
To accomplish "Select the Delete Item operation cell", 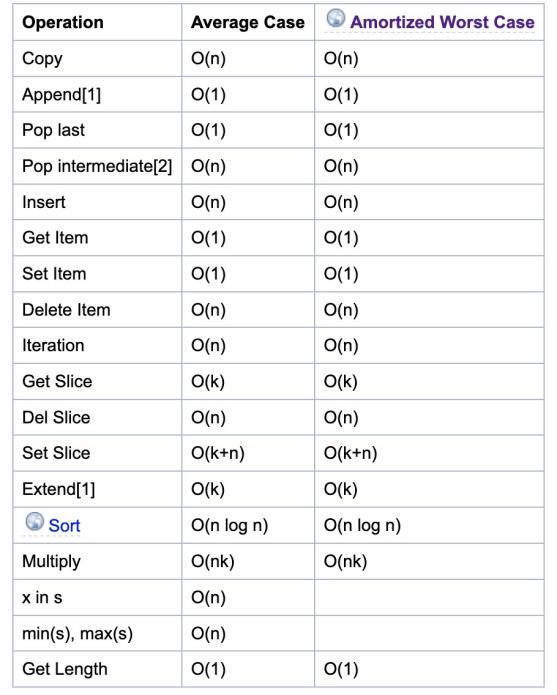I will (97, 310).
